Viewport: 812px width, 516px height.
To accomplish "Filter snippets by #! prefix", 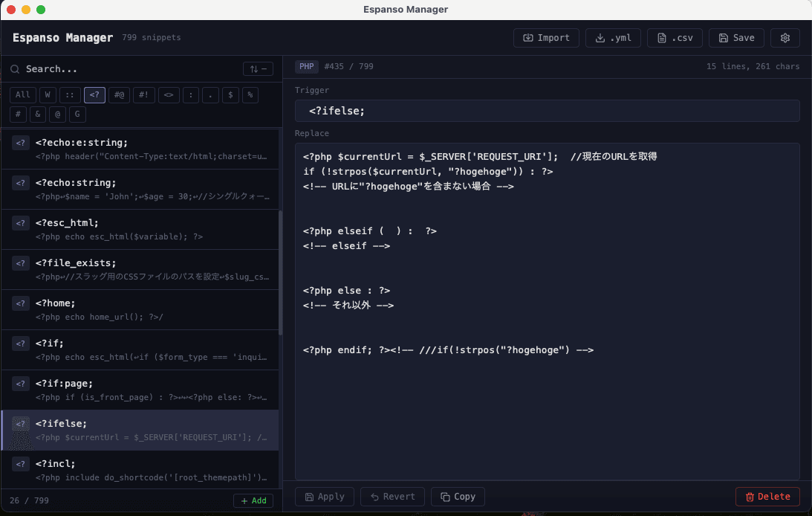I will (x=143, y=95).
